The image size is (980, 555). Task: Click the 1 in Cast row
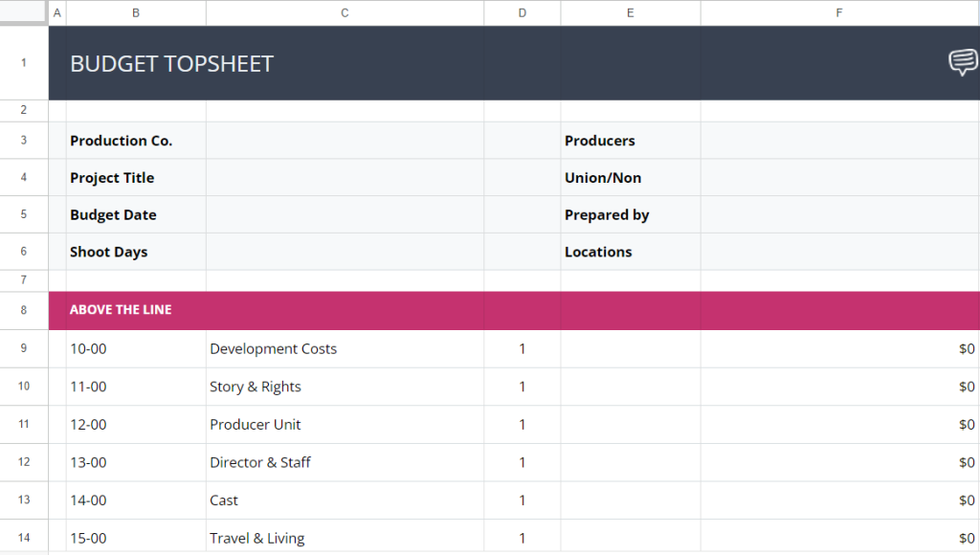(x=522, y=500)
